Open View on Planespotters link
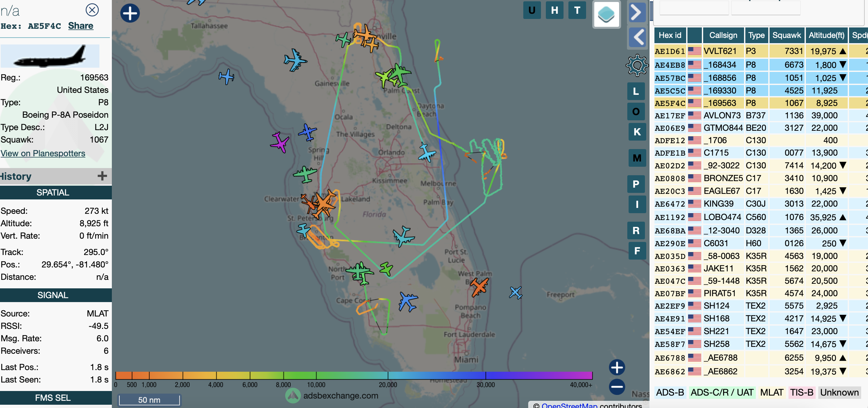 click(x=43, y=153)
